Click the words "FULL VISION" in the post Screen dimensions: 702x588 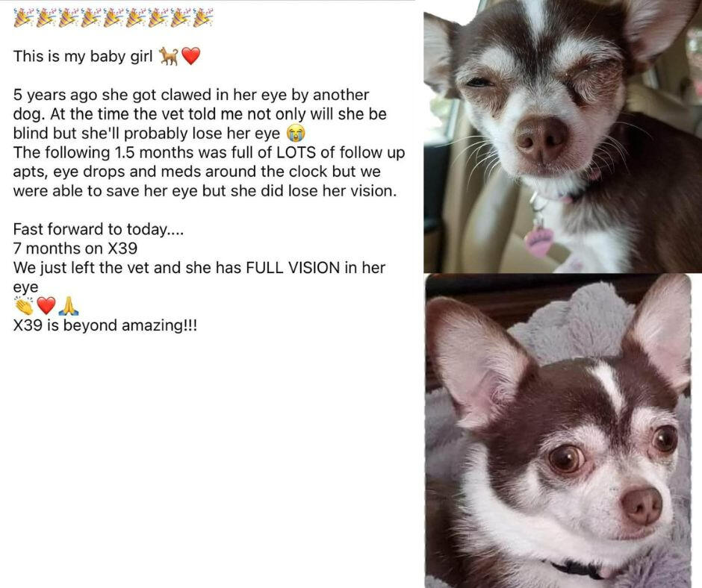point(293,268)
